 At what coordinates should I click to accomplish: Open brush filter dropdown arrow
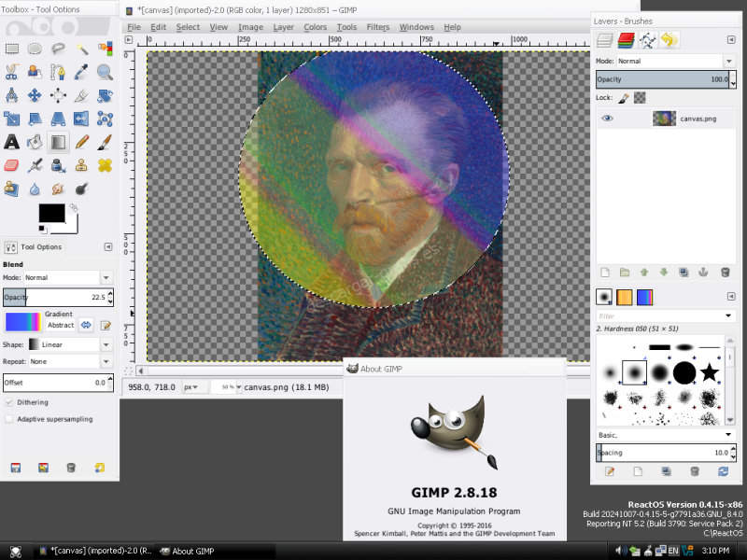[728, 315]
